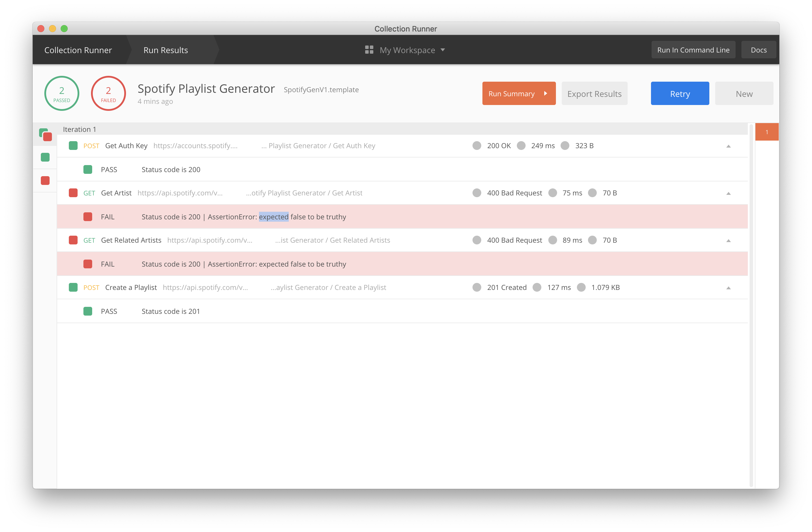Filter by failed tests red square
The height and width of the screenshot is (532, 812).
click(x=45, y=181)
